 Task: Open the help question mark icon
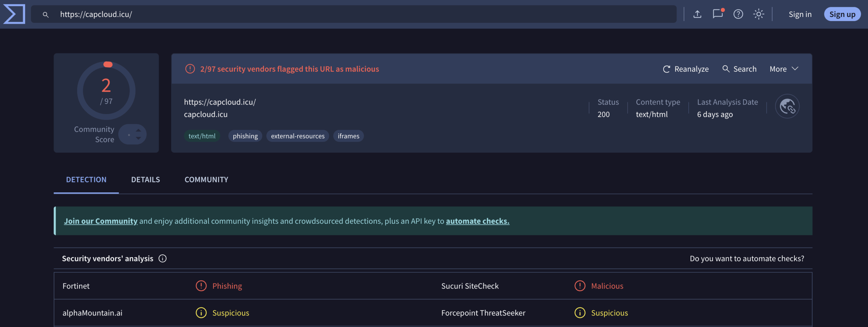738,14
